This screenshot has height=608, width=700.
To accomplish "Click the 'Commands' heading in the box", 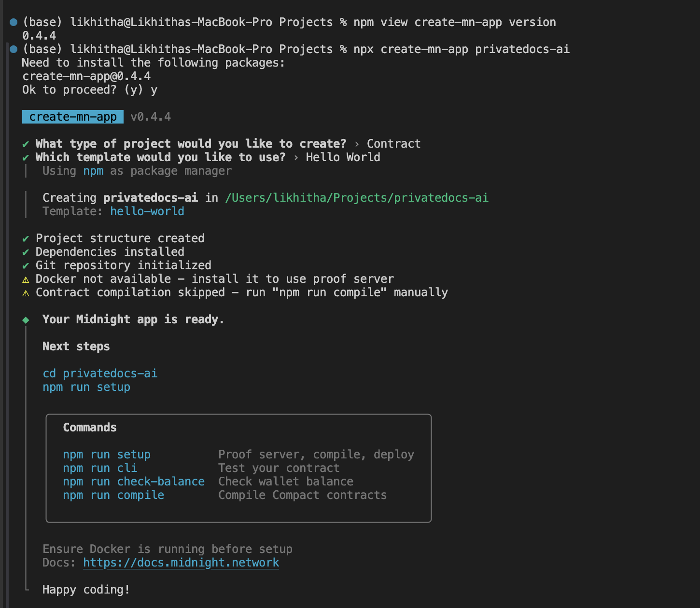I will [90, 428].
